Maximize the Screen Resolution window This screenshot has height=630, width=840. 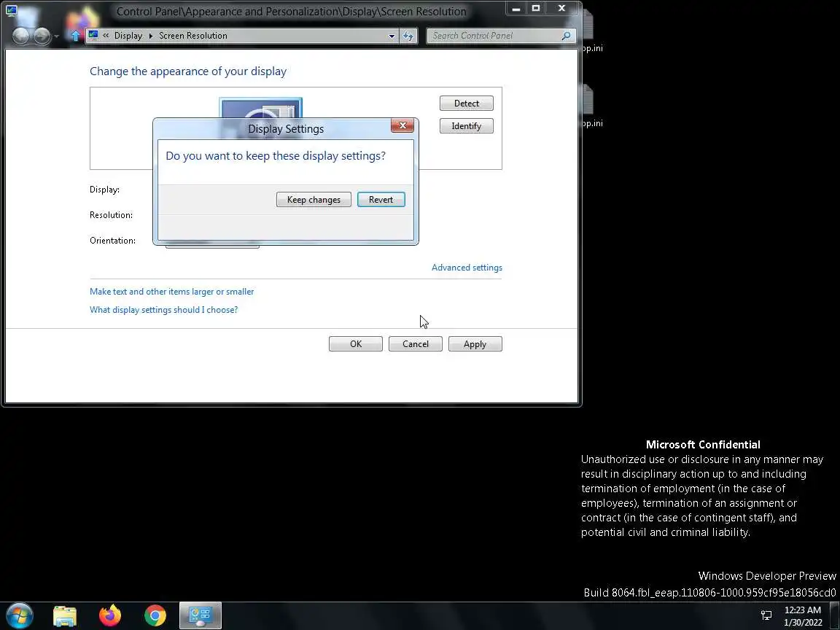point(536,8)
